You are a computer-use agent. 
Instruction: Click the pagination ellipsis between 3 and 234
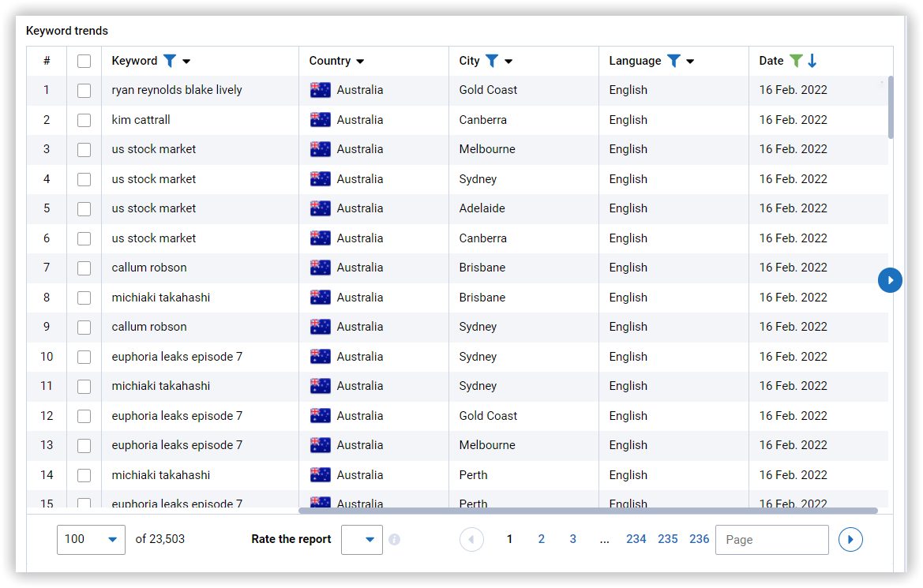[x=605, y=541]
